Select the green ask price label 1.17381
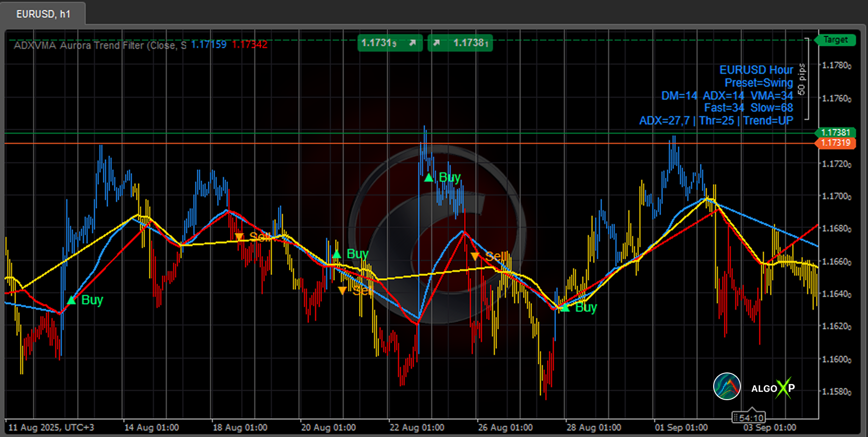Viewport: 868px width, 437px height. tap(836, 133)
